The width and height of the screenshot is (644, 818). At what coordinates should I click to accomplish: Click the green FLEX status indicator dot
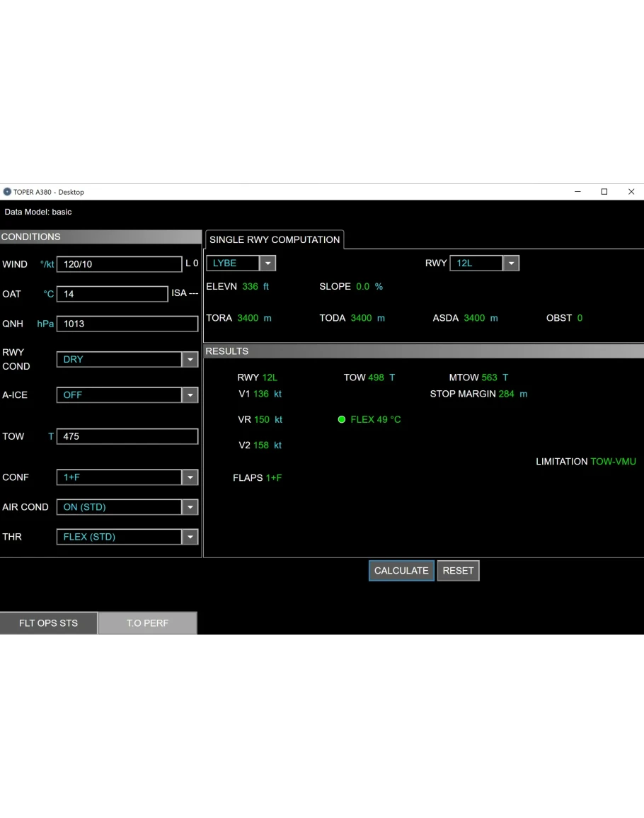point(342,420)
